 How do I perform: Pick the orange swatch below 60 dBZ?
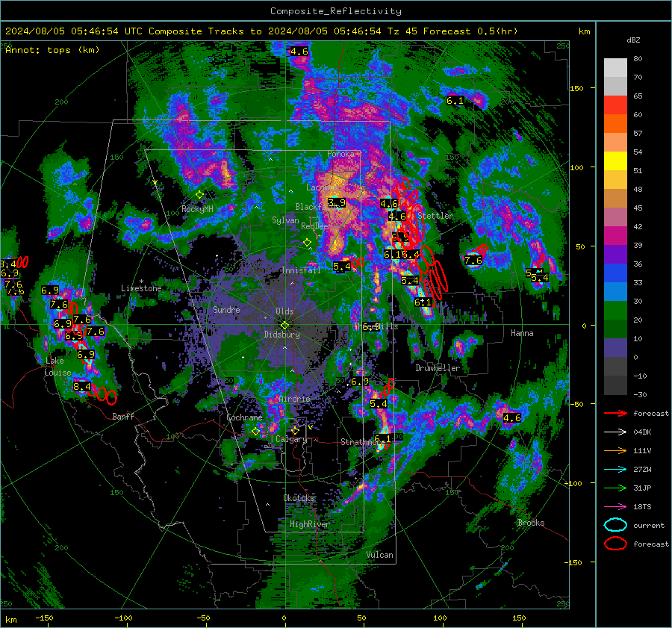pyautogui.click(x=615, y=123)
